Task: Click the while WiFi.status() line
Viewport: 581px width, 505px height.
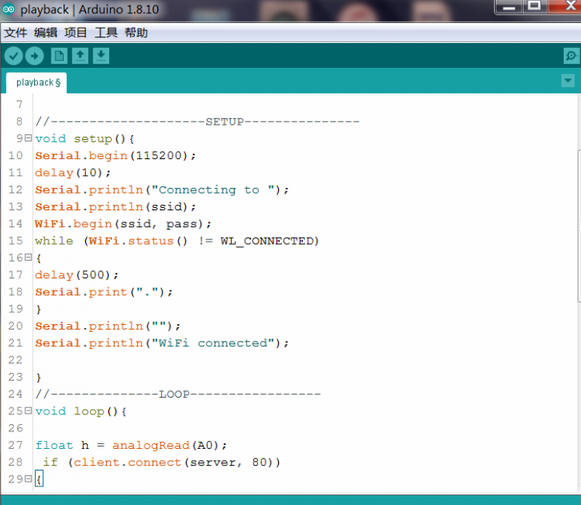Action: tap(177, 241)
